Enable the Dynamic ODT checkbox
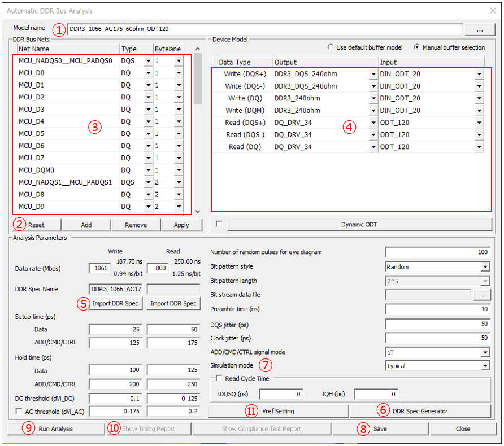504x446 pixels. tap(219, 224)
